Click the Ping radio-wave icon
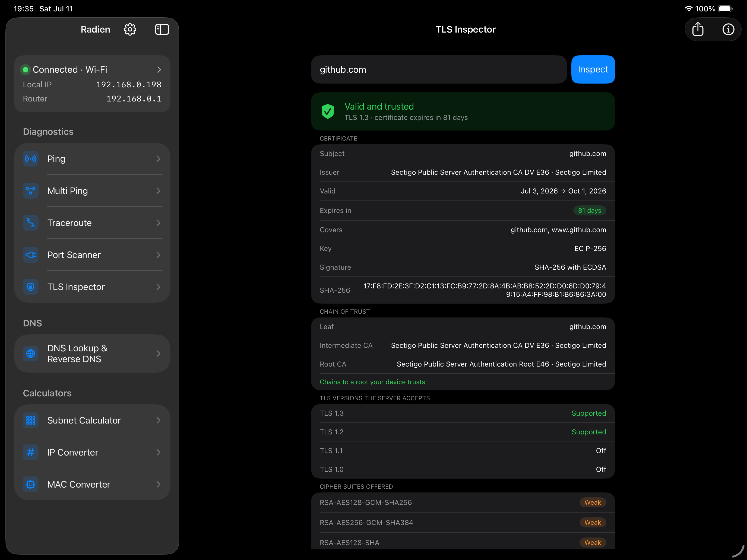 (31, 159)
